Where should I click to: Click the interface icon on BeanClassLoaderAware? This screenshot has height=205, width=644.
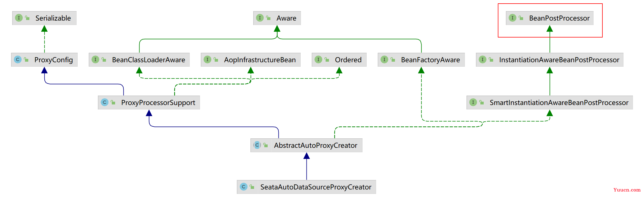[x=95, y=59]
